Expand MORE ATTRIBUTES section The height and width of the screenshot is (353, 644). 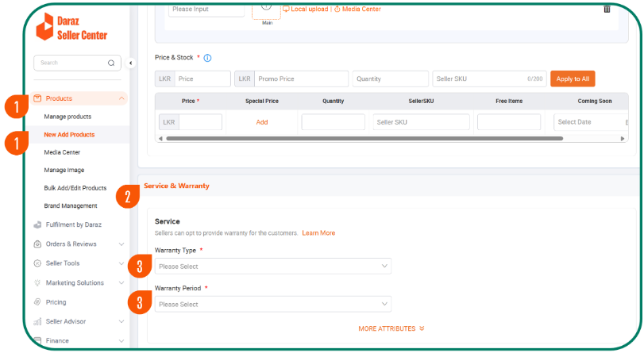[391, 328]
